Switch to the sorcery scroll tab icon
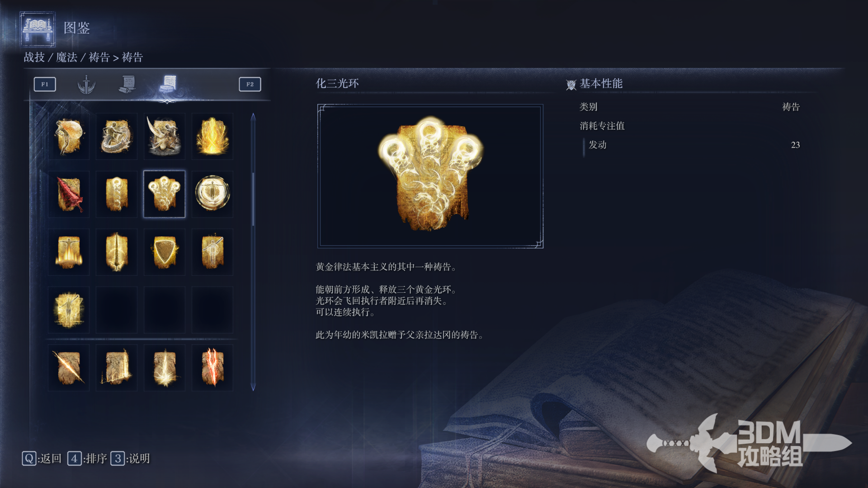 click(x=127, y=84)
